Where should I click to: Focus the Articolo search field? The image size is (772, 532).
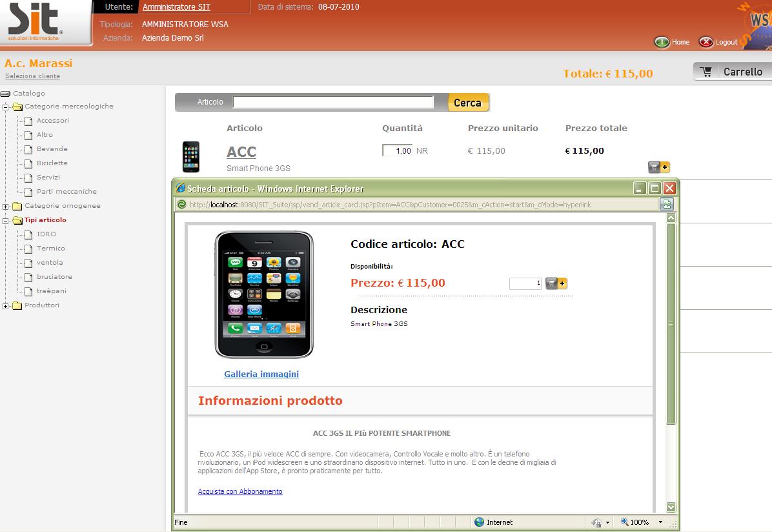[x=333, y=102]
